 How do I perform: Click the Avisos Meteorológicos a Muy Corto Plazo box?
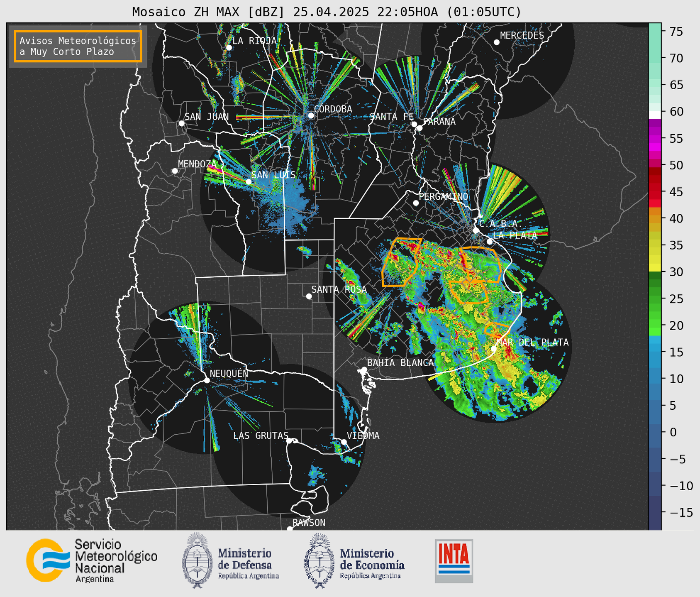click(78, 46)
